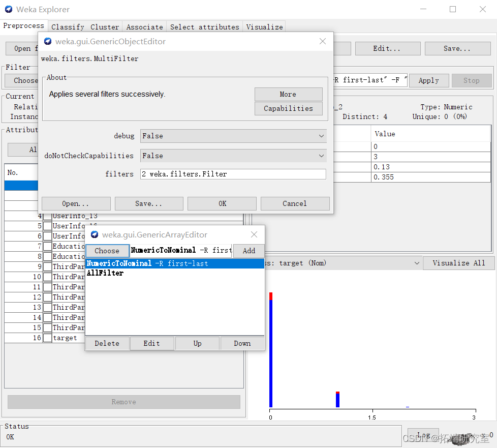Image resolution: width=497 pixels, height=448 pixels.
Task: Click the More button in About section
Action: click(x=288, y=94)
